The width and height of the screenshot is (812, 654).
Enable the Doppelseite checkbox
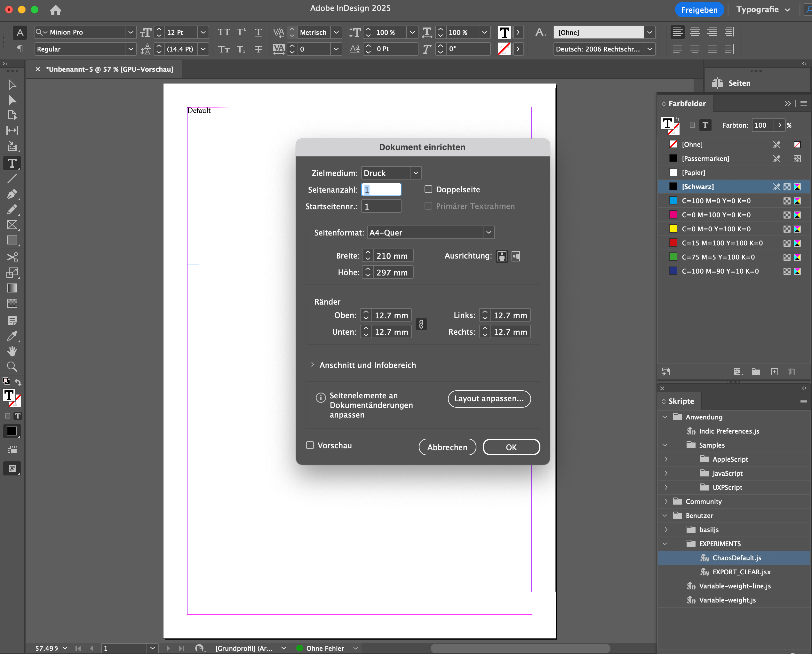428,189
